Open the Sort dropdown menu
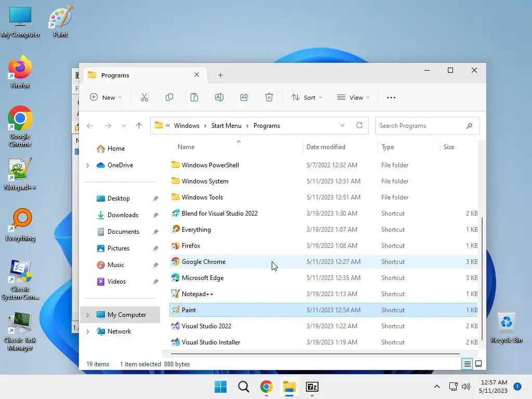Screen dimensions: 532x399 [x=307, y=97]
